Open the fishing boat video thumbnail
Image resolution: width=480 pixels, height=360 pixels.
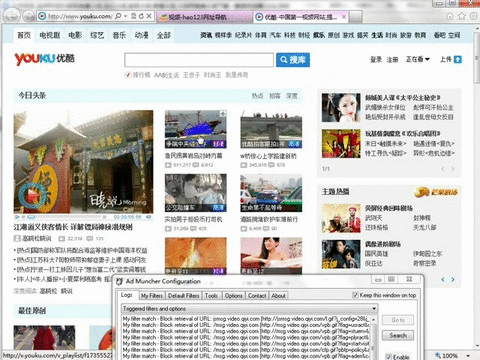[x=196, y=129]
